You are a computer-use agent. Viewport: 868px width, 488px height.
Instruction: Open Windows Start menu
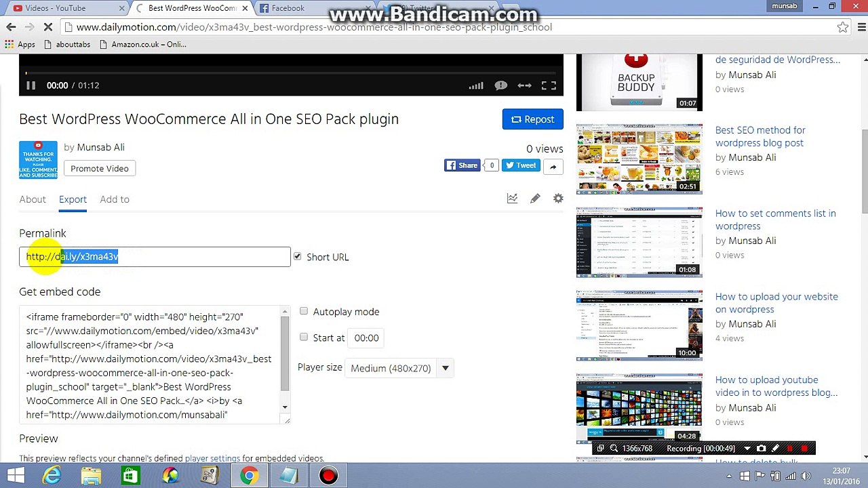click(16, 476)
